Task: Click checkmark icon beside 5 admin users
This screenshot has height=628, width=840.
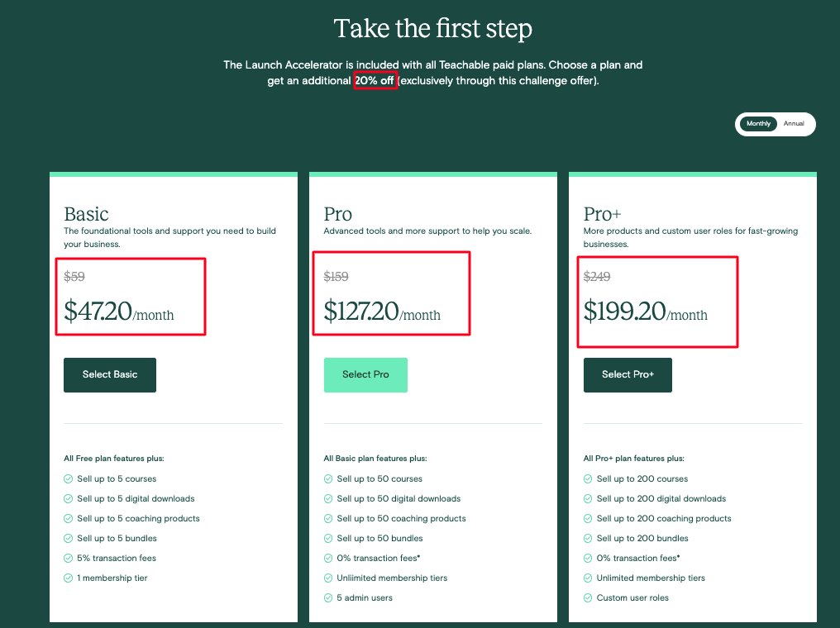Action: (x=328, y=598)
